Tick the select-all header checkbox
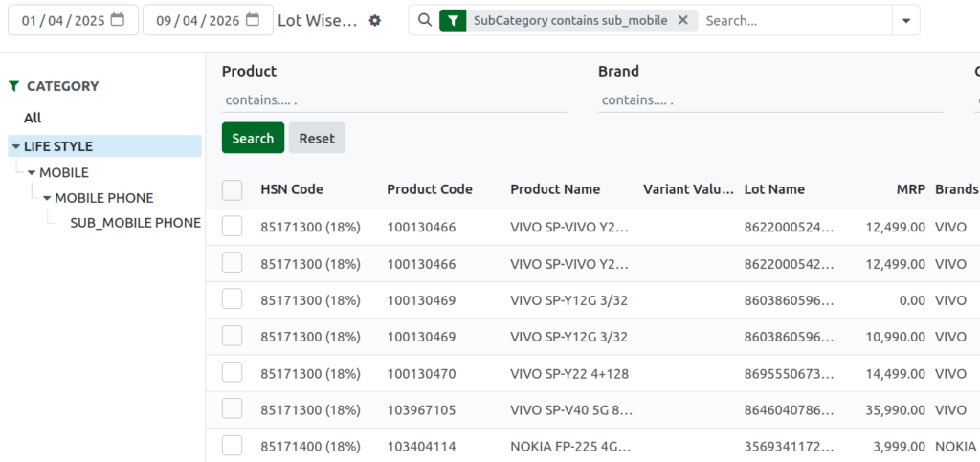Viewport: 980px width, 462px height. coord(232,189)
